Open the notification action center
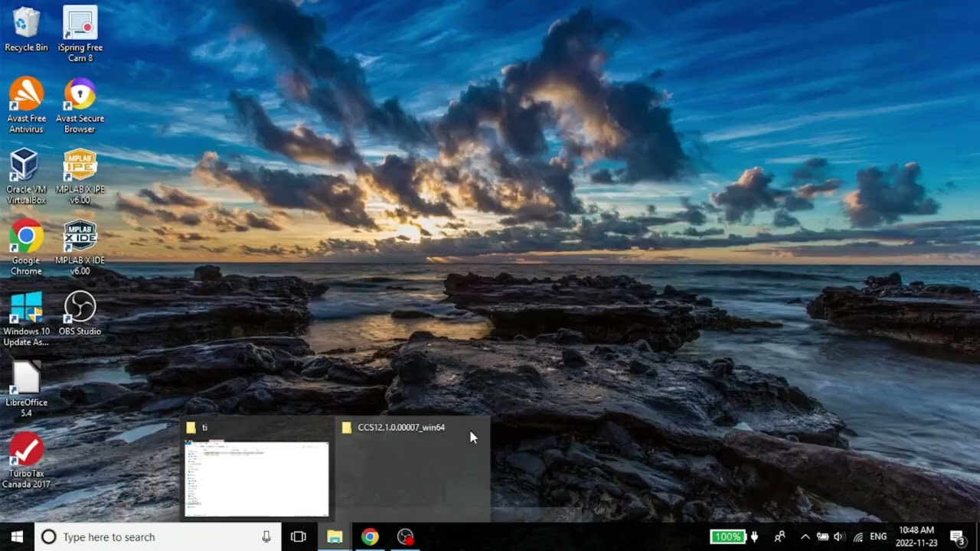 957,536
